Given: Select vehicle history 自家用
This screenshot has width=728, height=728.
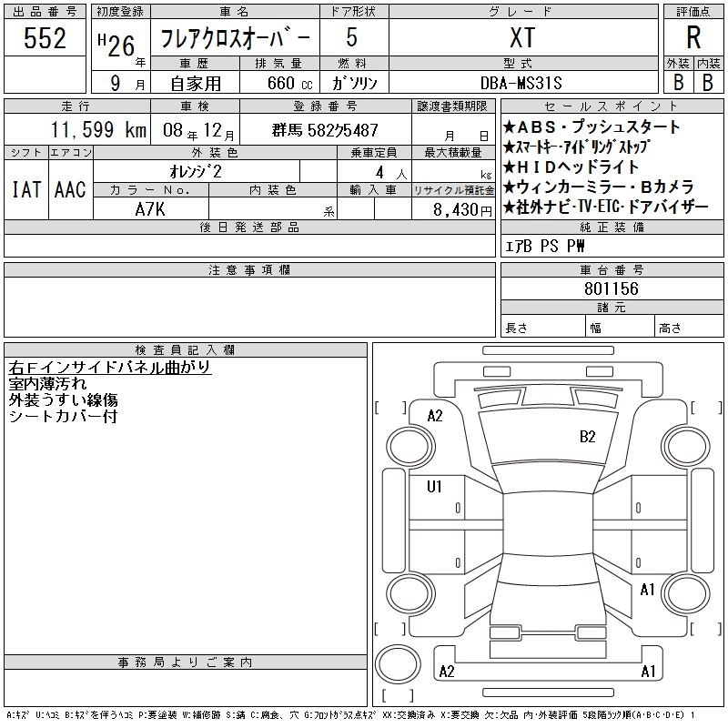Looking at the screenshot, I should pyautogui.click(x=196, y=84).
